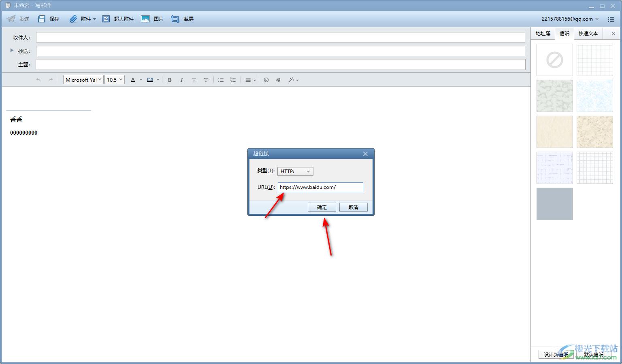Click the signature name 香香 in body

pos(16,119)
